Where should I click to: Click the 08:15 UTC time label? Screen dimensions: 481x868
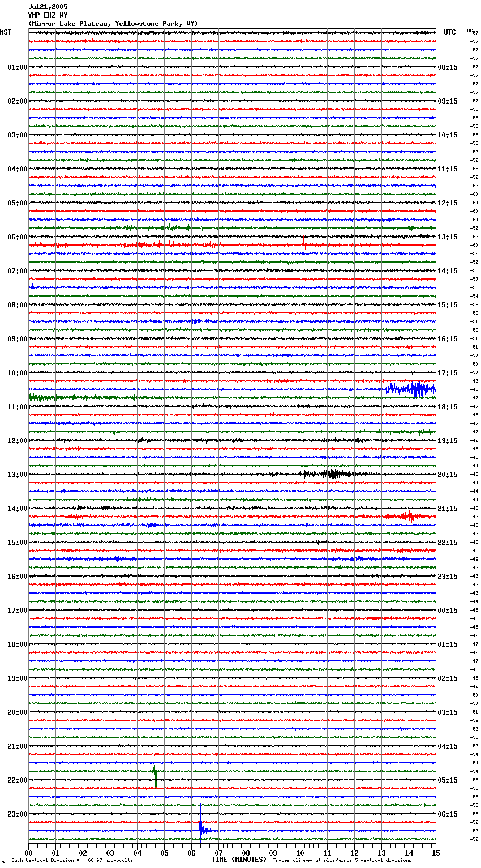coord(448,67)
